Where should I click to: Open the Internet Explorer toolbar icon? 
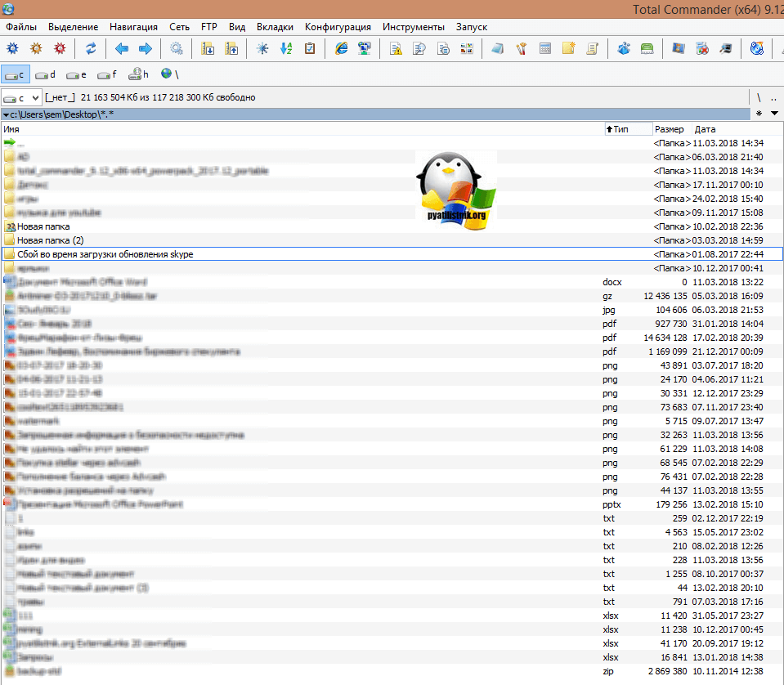342,49
